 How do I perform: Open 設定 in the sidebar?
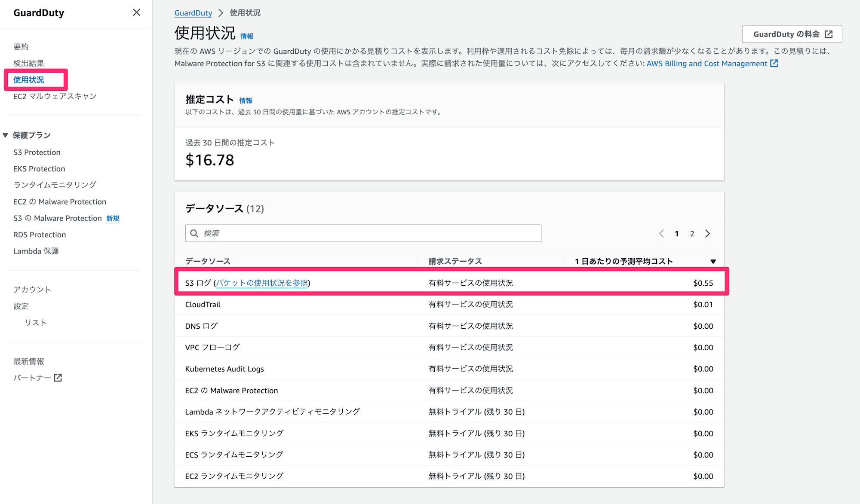[x=21, y=306]
